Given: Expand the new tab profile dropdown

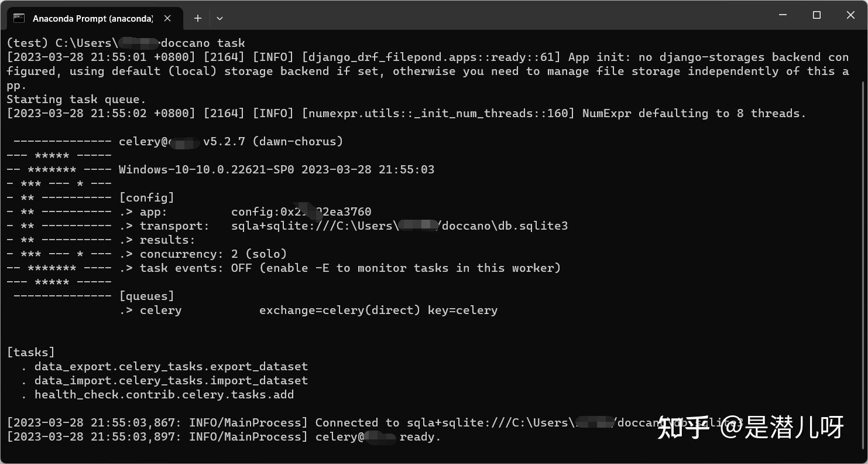Looking at the screenshot, I should 219,18.
